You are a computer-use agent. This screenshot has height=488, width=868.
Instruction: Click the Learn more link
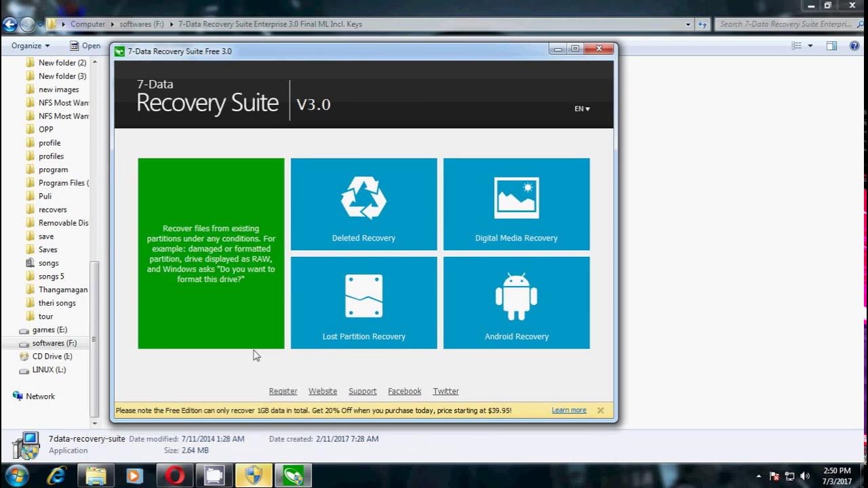(x=568, y=410)
